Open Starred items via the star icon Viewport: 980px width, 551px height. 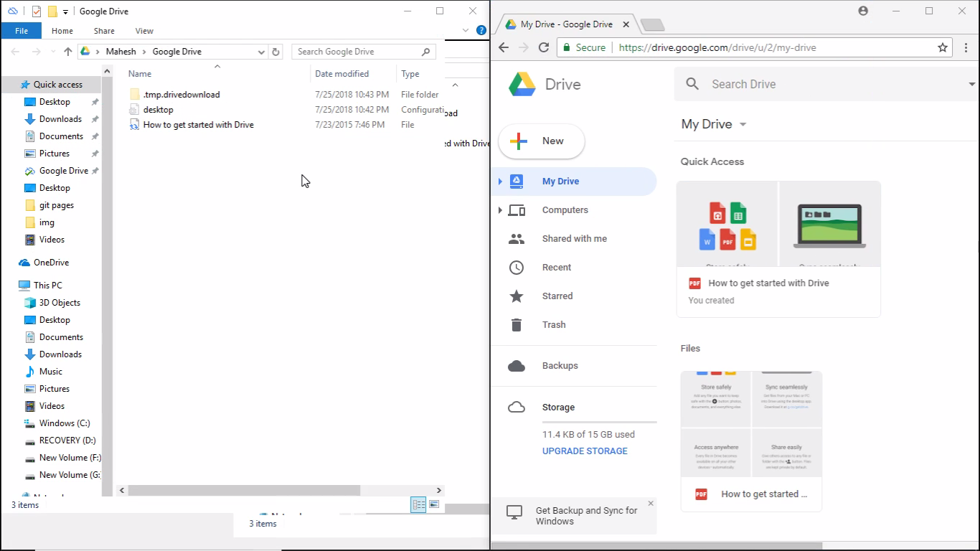click(x=516, y=296)
